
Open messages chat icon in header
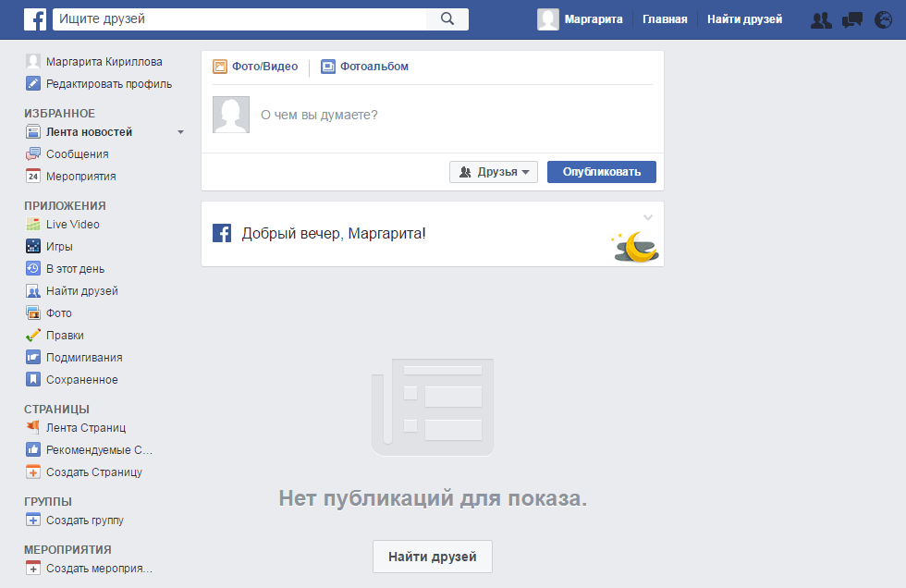pos(852,20)
